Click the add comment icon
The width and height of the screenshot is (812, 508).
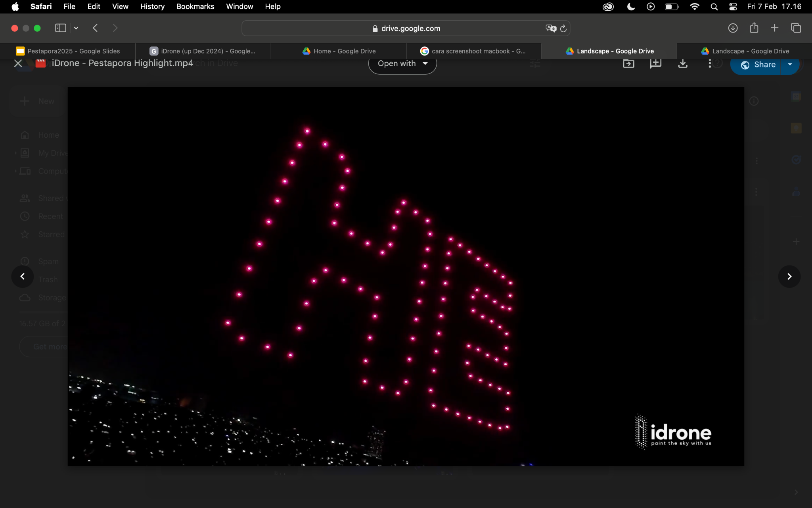pyautogui.click(x=655, y=63)
